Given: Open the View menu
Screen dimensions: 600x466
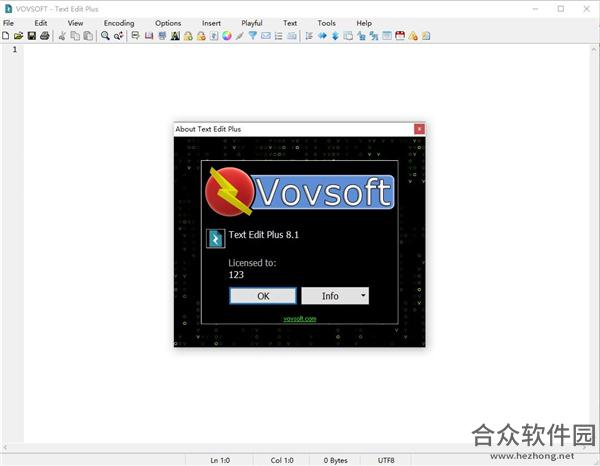Looking at the screenshot, I should tap(75, 23).
